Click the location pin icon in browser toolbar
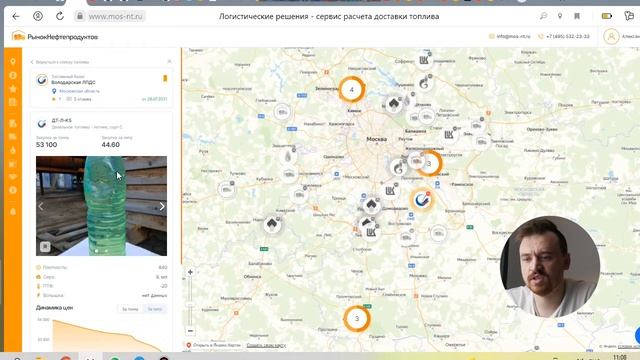640x360 pixels. click(560, 16)
